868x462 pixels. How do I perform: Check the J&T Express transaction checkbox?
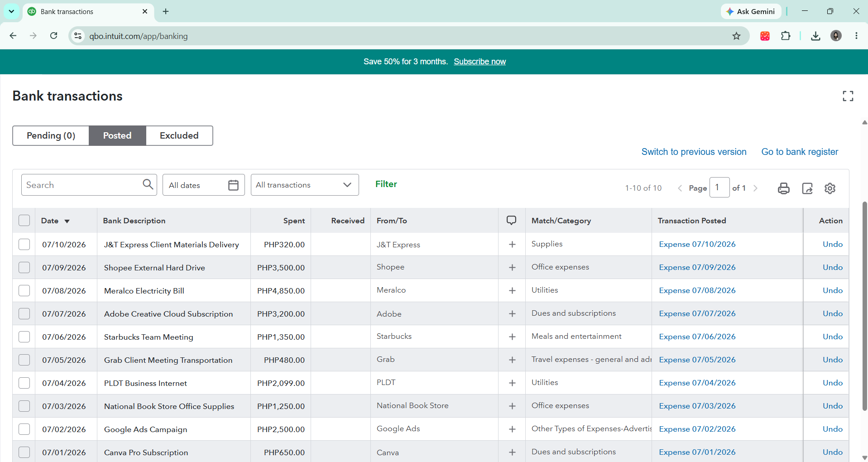24,245
